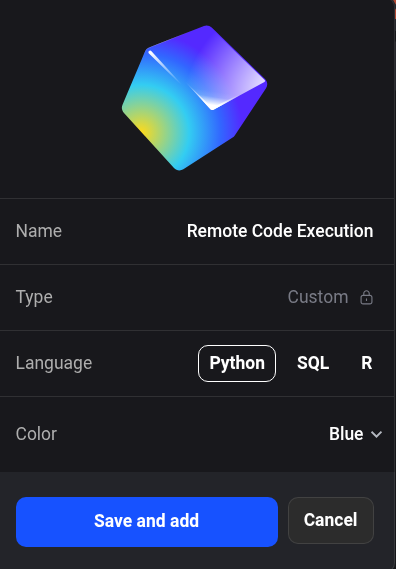Click the gradient cube block icon
This screenshot has height=569, width=396.
pyautogui.click(x=194, y=98)
